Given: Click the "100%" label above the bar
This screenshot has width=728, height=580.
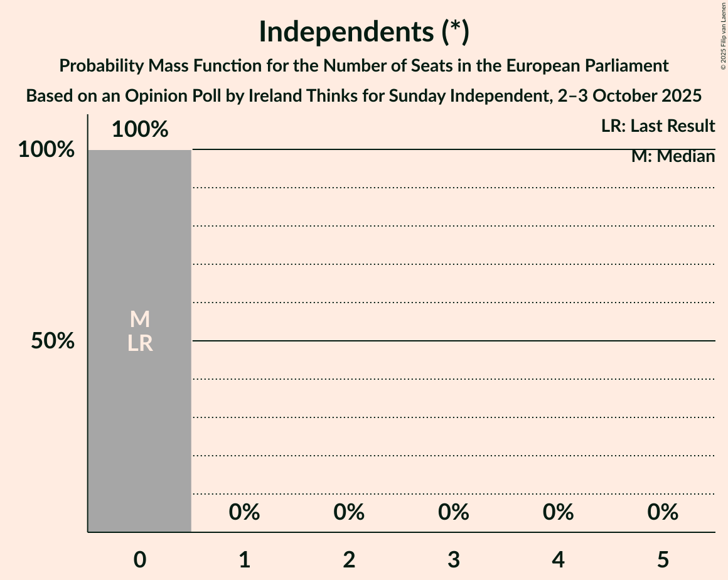Looking at the screenshot, I should coord(140,129).
